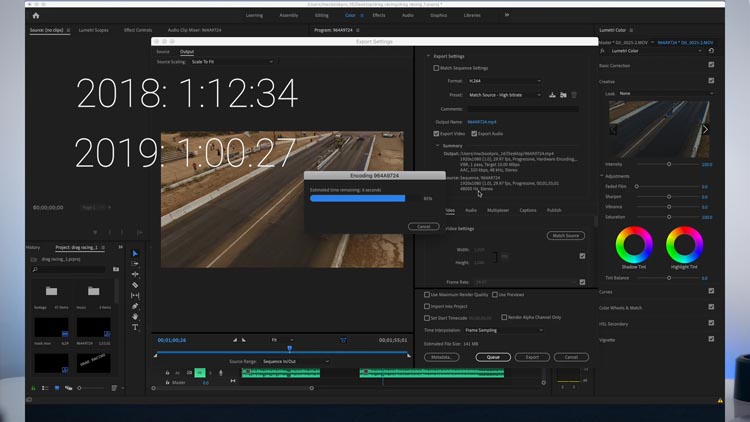Viewport: 750px width, 422px height.
Task: Click the Set Out Point marker icon
Action: (244, 340)
